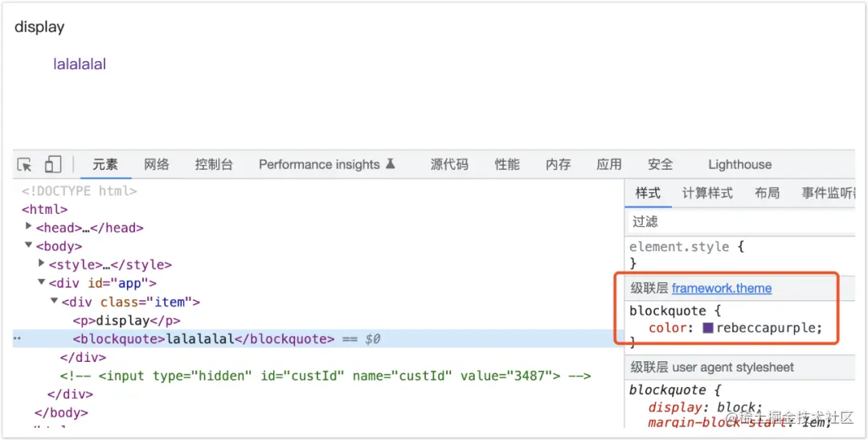Collapse the body element node
This screenshot has width=868, height=440.
29,245
